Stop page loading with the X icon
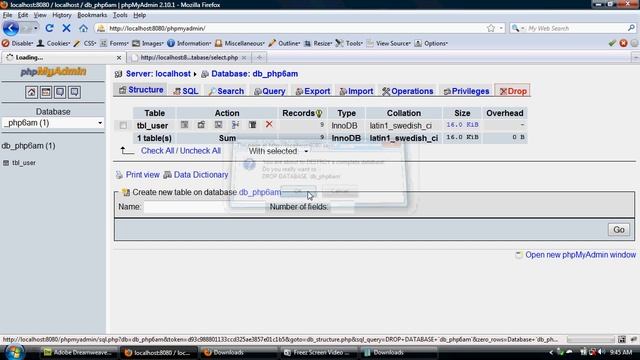 pyautogui.click(x=67, y=28)
